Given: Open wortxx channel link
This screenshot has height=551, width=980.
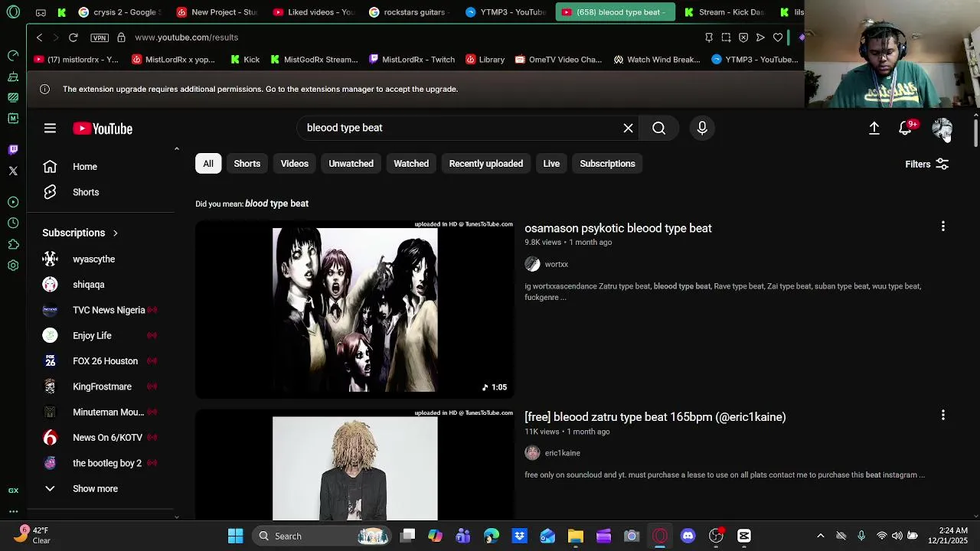Looking at the screenshot, I should pos(556,264).
